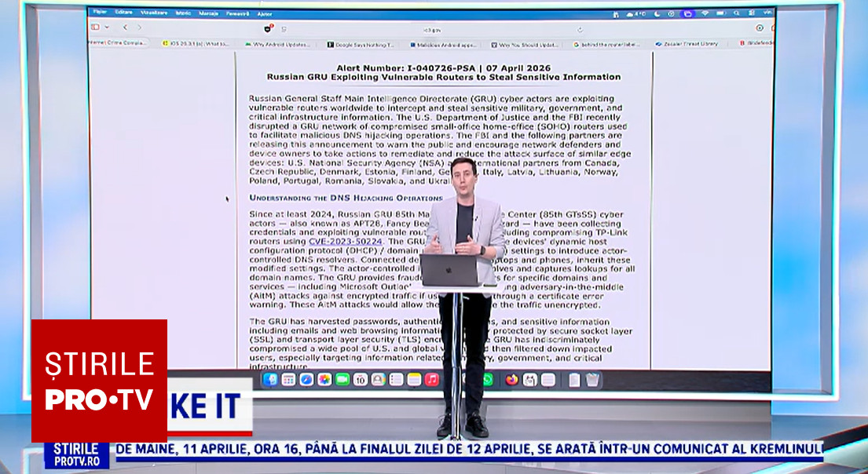The width and height of the screenshot is (868, 474).
Task: Go back to the previous page
Action: click(x=125, y=27)
